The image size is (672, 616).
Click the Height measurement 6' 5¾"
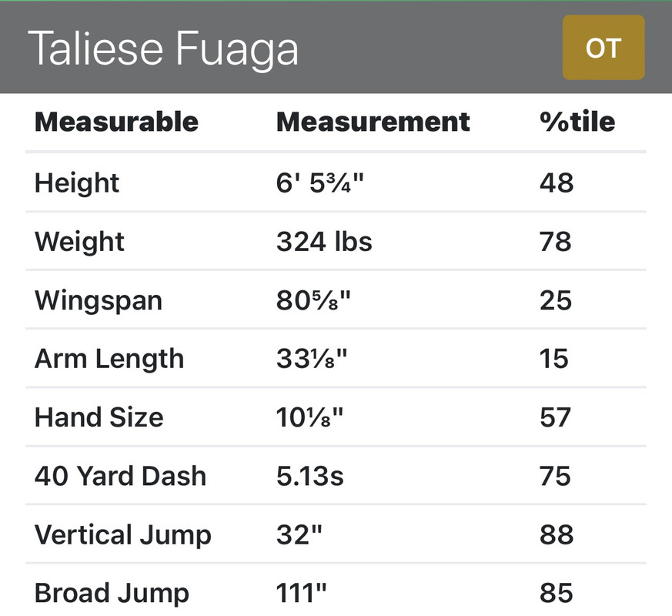tap(319, 183)
